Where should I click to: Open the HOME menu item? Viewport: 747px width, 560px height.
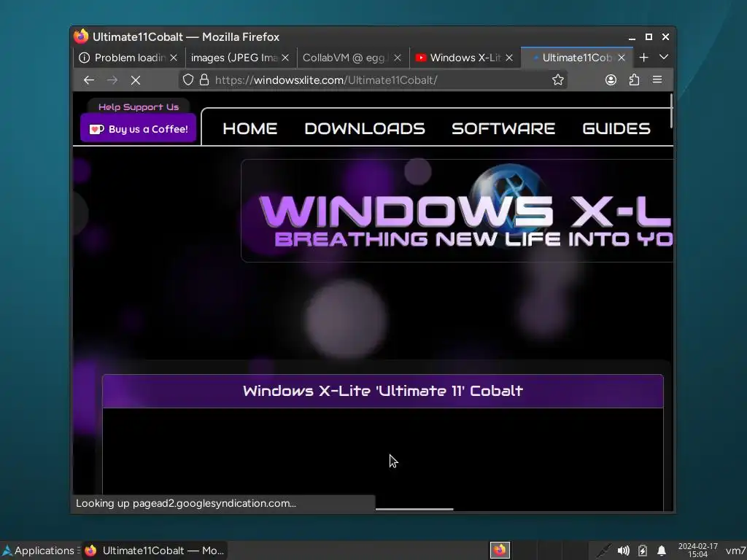pyautogui.click(x=249, y=128)
